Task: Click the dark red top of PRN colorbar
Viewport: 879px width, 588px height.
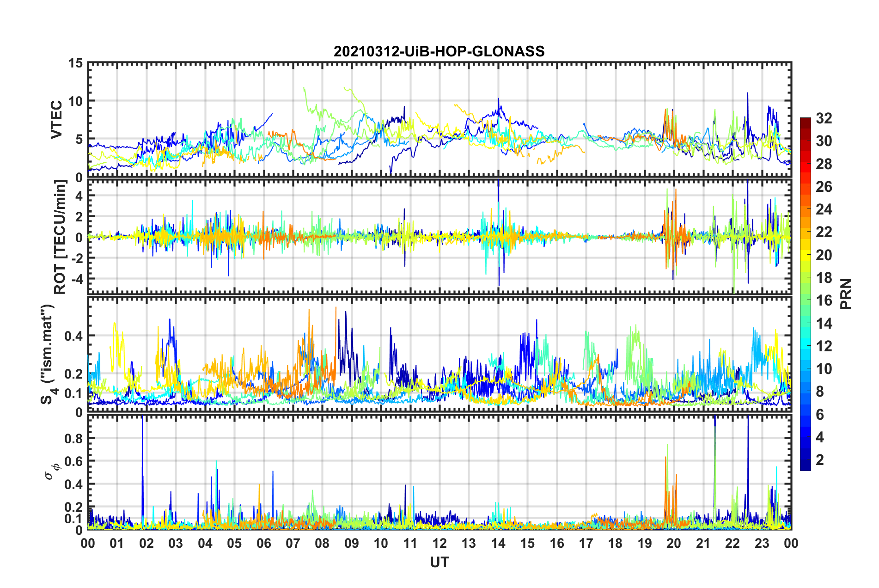Action: [x=805, y=121]
